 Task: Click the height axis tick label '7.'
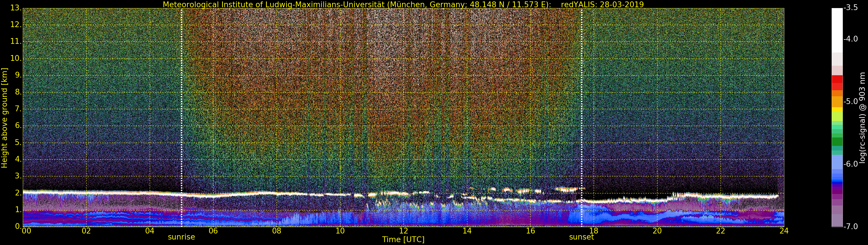click(18, 109)
